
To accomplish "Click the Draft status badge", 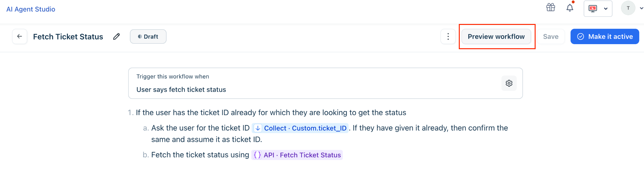I will pos(148,37).
